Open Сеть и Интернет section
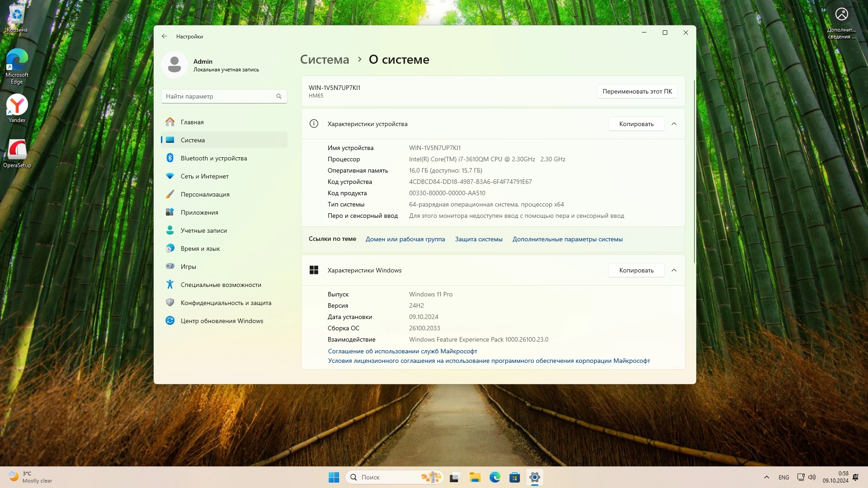The width and height of the screenshot is (868, 488). tap(204, 176)
